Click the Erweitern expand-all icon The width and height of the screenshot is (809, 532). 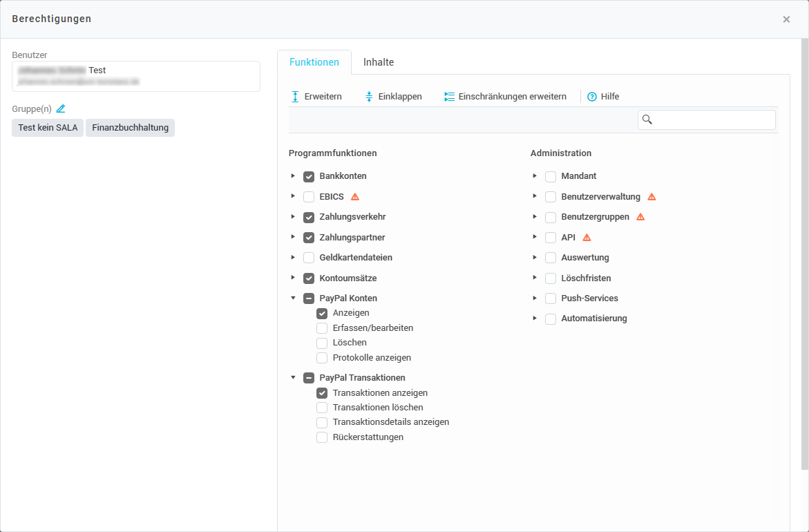click(295, 97)
